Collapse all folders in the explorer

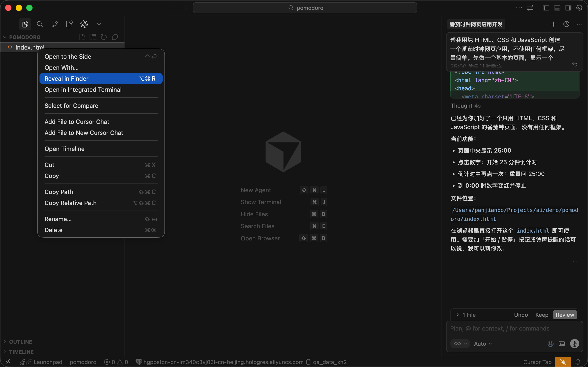[x=115, y=37]
